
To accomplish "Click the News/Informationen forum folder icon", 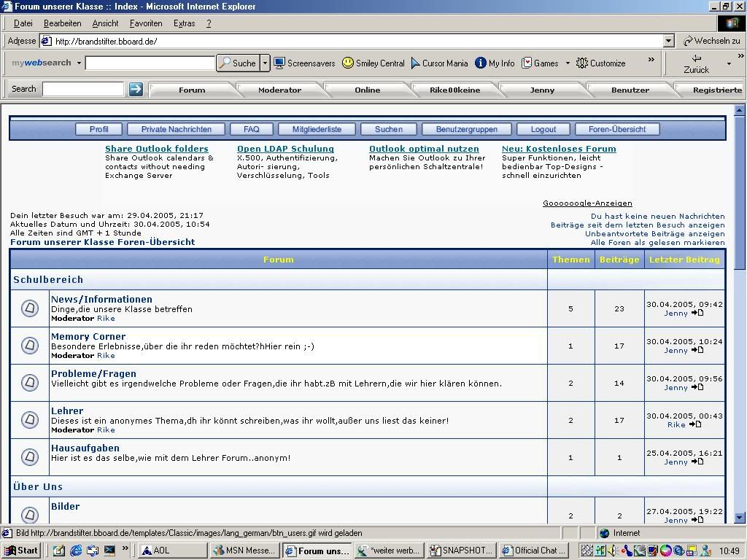I will [x=30, y=308].
